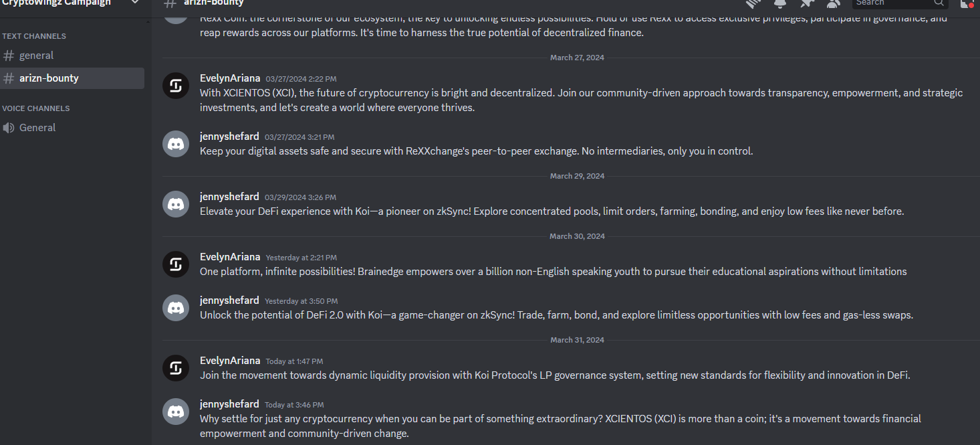Toggle the member list icon
Viewport: 980px width, 445px height.
[833, 3]
